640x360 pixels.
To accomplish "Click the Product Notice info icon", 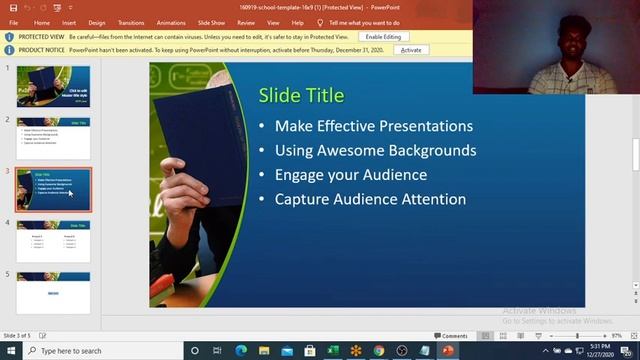I will [9, 50].
